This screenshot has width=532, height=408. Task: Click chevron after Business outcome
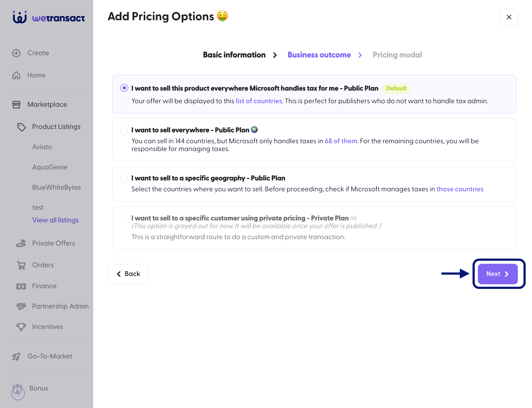pyautogui.click(x=360, y=55)
